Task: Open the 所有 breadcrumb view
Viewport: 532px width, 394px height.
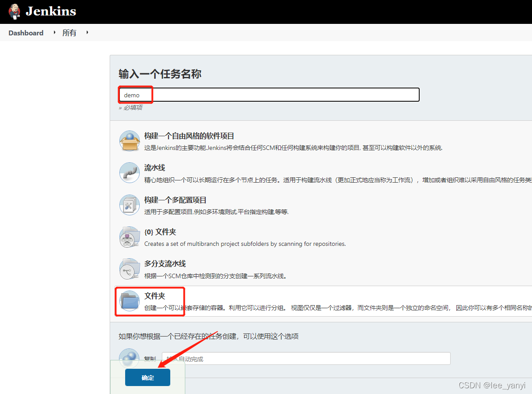Action: click(69, 33)
